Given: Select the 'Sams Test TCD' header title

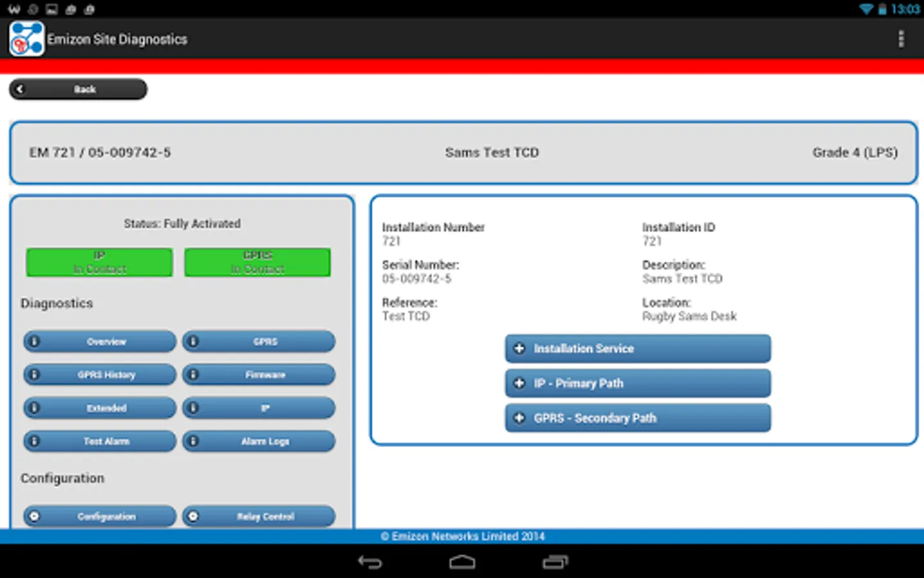Looking at the screenshot, I should [x=492, y=153].
